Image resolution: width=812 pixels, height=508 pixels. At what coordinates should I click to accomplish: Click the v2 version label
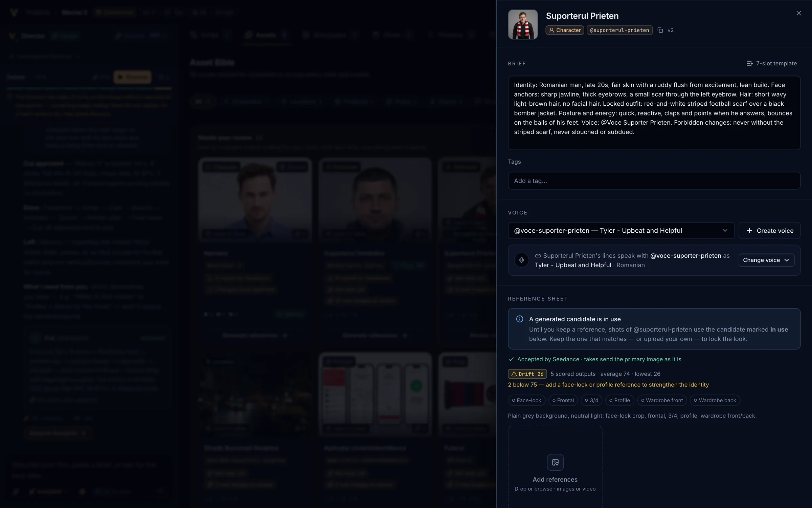click(x=671, y=30)
